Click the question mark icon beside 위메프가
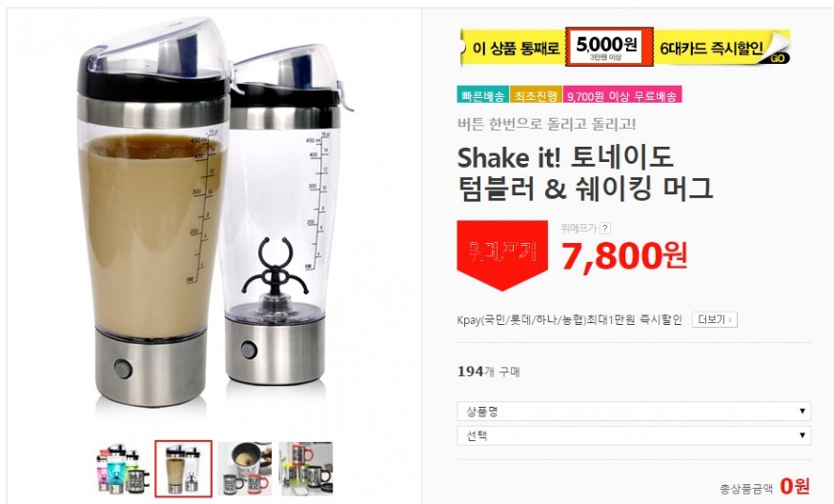Screen dimensions: 834x504 (x=604, y=228)
